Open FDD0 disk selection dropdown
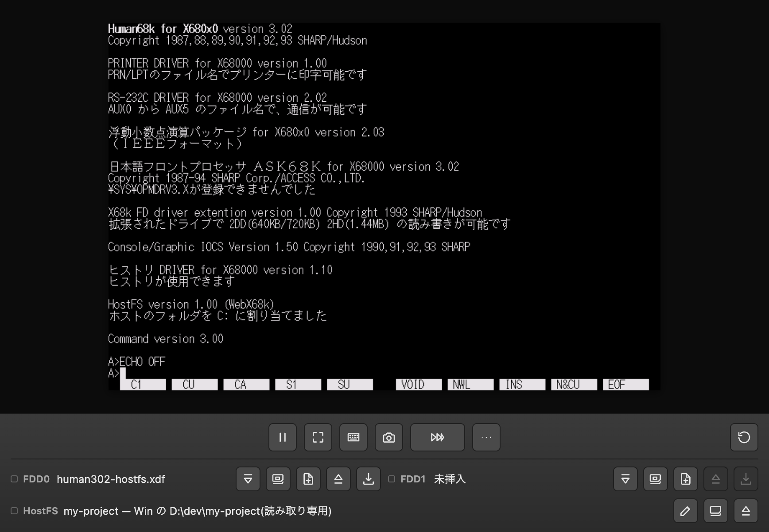 tap(248, 479)
